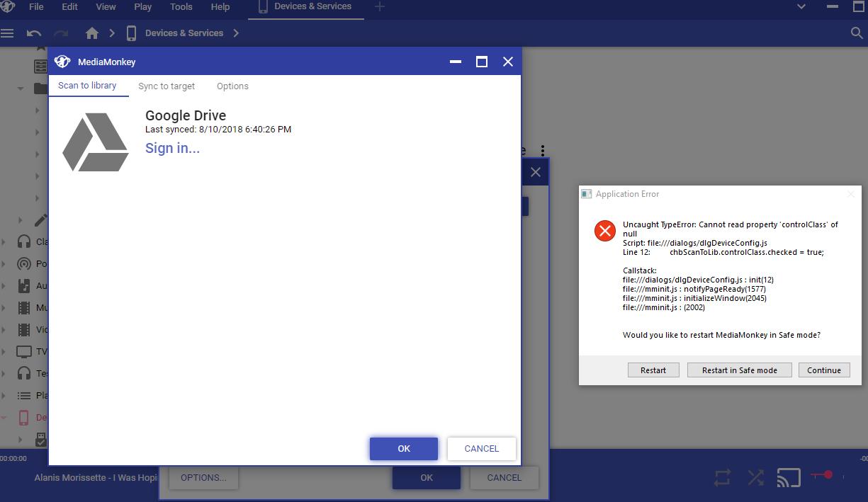Toggle the shuffle playback icon

755,478
